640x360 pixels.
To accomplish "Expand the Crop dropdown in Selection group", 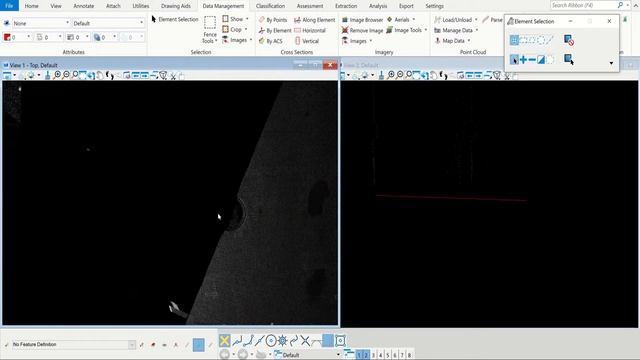I will [235, 29].
